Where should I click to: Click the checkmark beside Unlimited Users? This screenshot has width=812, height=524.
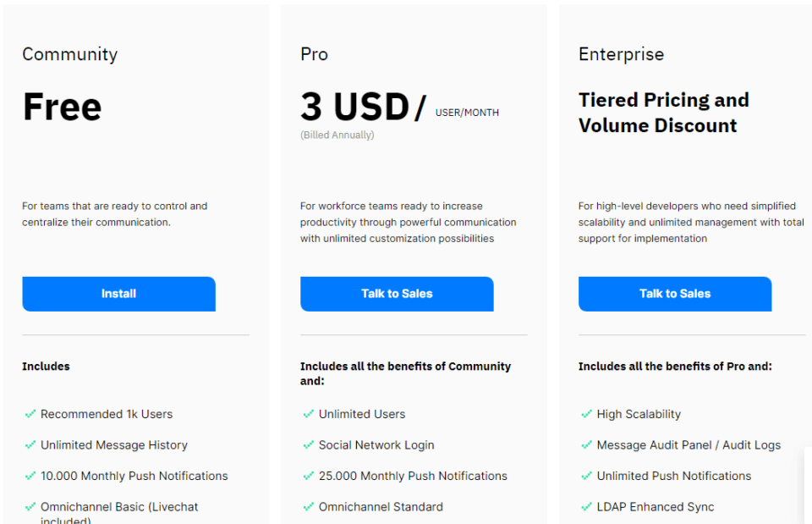pos(309,414)
